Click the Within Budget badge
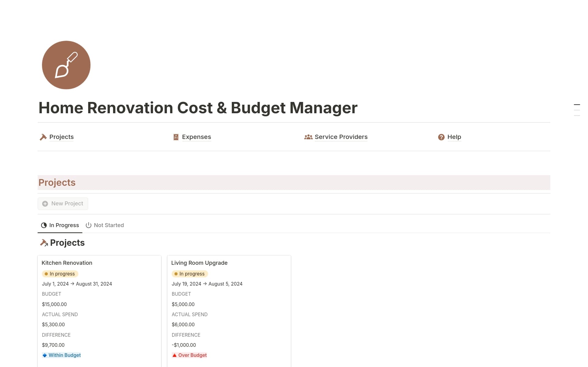588x367 pixels. (x=61, y=355)
